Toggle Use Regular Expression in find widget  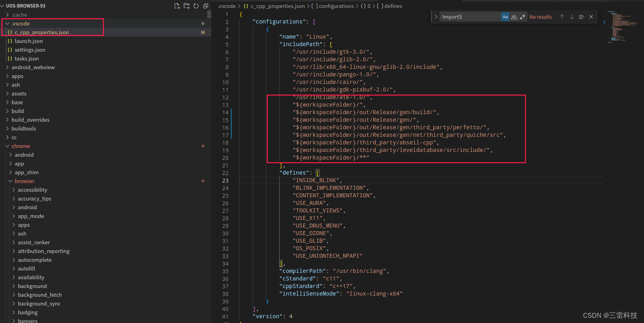tap(523, 17)
